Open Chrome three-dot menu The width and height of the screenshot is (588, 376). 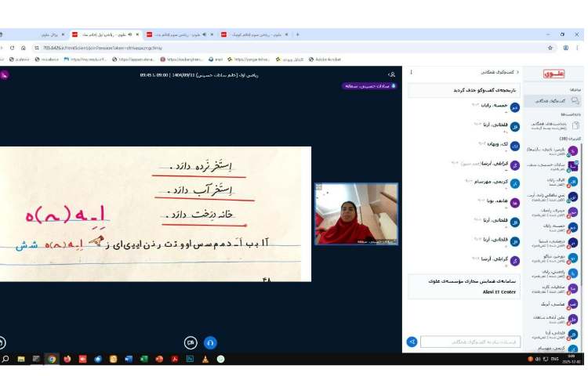(577, 48)
